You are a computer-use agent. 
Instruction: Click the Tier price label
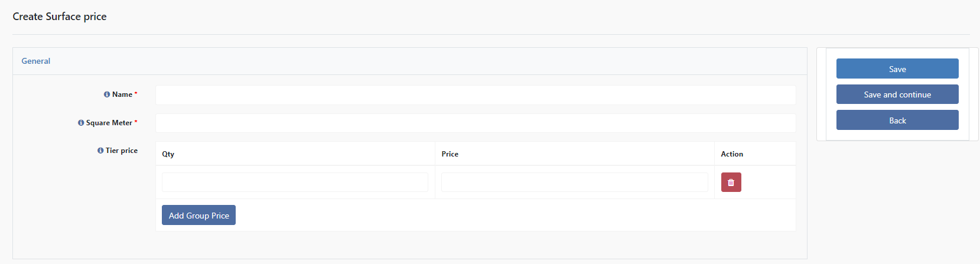(122, 151)
